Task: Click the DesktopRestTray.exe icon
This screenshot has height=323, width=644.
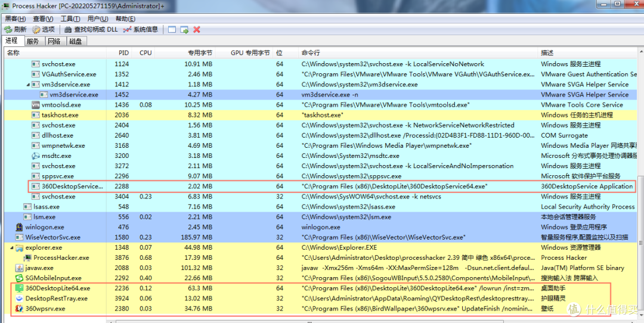Action: click(19, 299)
